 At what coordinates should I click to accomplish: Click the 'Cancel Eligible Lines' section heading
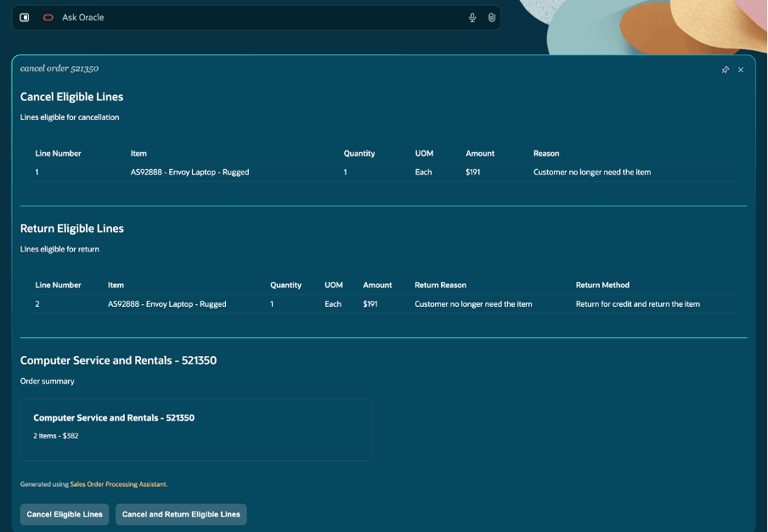71,97
